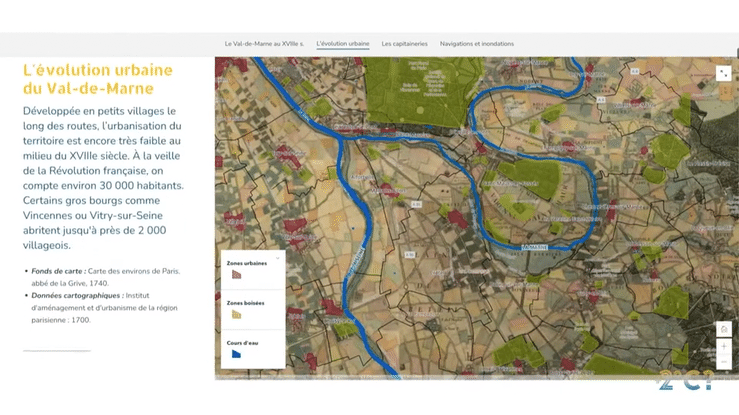Expand the map to fullscreen

pos(723,73)
